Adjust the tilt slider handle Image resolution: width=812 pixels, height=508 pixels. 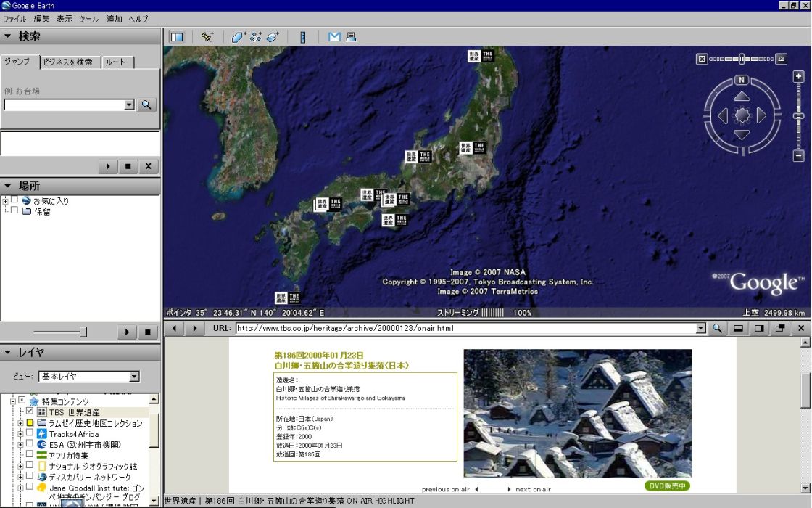[742, 59]
